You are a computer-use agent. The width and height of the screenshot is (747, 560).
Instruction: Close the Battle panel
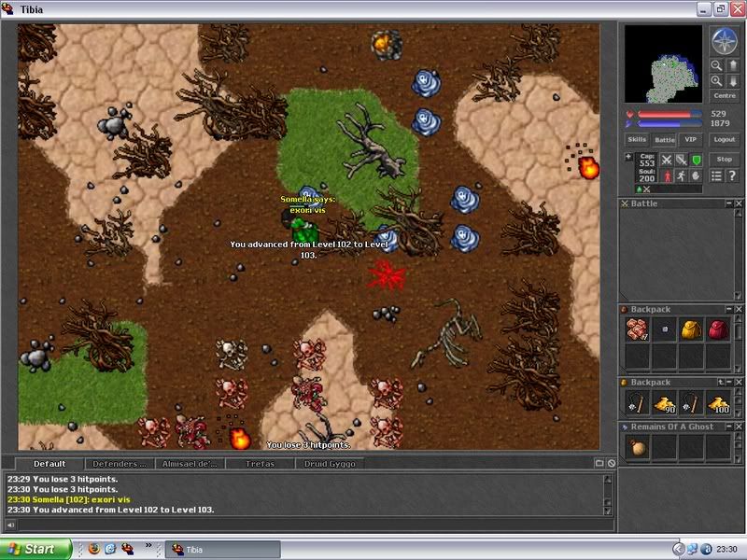coord(739,203)
